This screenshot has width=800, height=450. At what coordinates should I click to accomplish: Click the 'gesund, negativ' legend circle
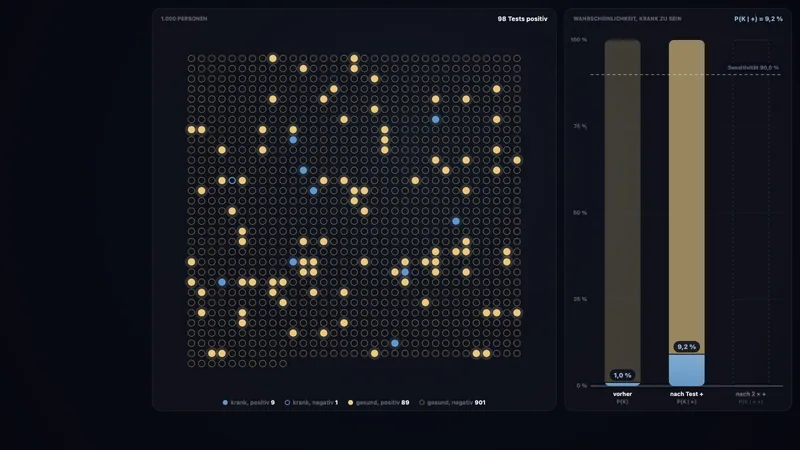tap(422, 403)
